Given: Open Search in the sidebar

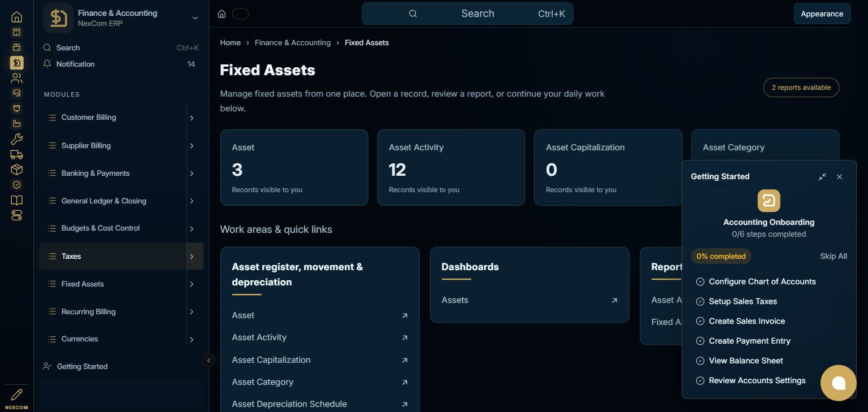Looking at the screenshot, I should click(121, 48).
